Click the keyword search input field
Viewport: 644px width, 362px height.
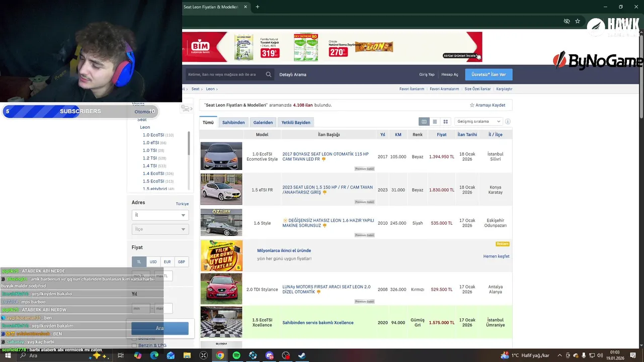(x=225, y=74)
